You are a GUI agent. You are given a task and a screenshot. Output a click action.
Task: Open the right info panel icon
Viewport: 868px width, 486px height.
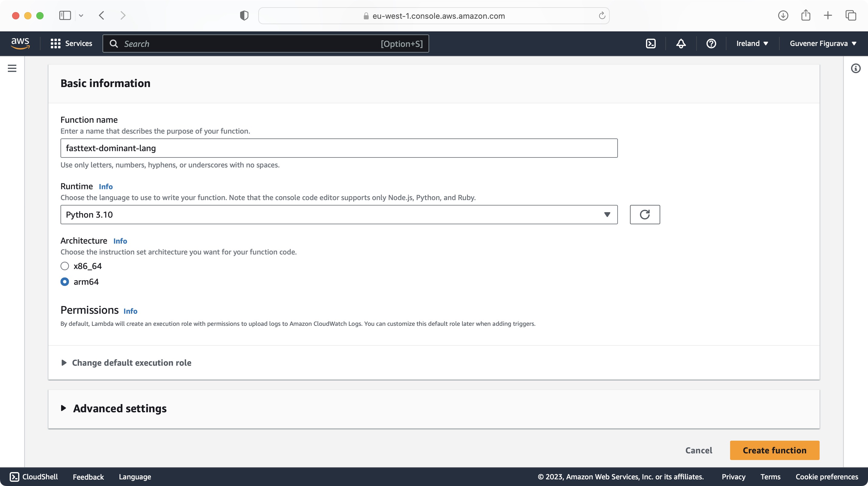click(856, 68)
